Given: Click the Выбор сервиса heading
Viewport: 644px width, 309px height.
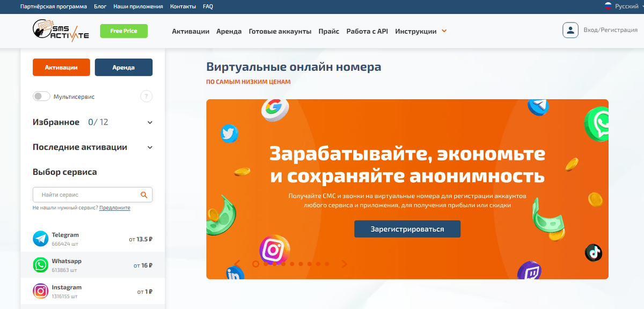Looking at the screenshot, I should [x=65, y=172].
